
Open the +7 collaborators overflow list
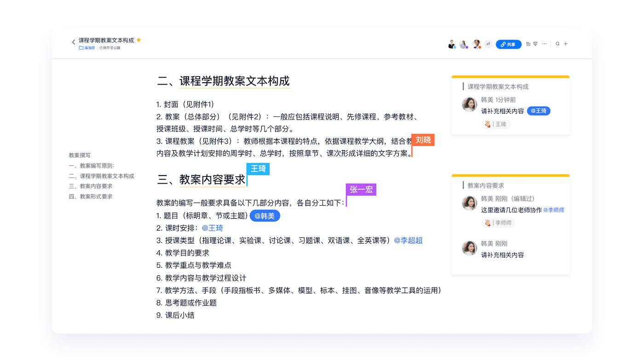click(488, 44)
